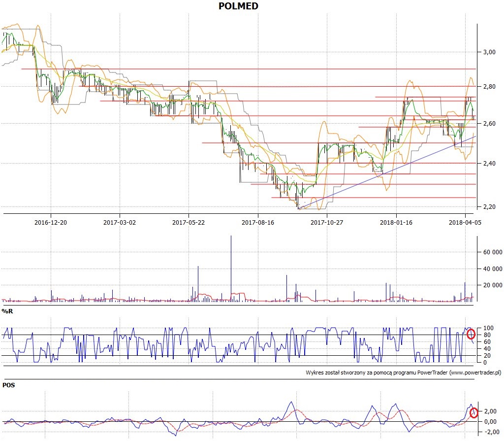Click the POS indicator label
The width and height of the screenshot is (504, 441).
(x=9, y=385)
